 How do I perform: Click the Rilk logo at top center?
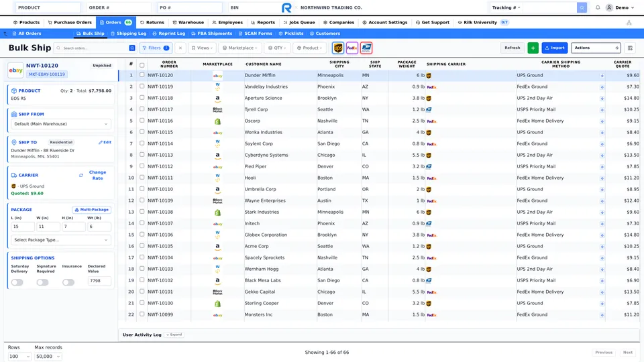pyautogui.click(x=286, y=7)
